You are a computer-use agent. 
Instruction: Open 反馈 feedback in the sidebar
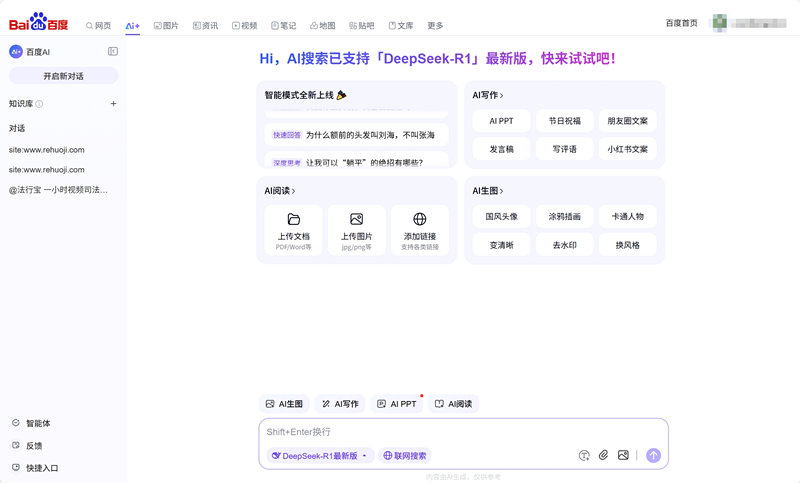pyautogui.click(x=27, y=445)
